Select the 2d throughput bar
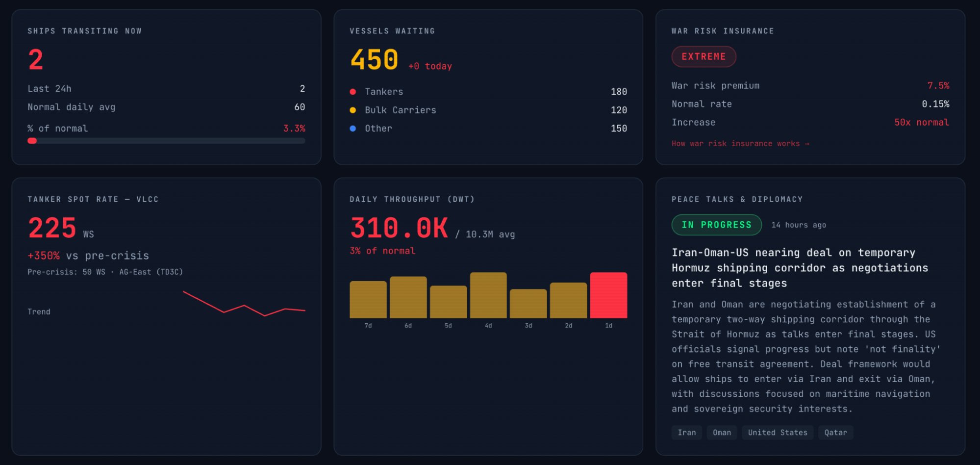The width and height of the screenshot is (980, 465). (x=569, y=300)
